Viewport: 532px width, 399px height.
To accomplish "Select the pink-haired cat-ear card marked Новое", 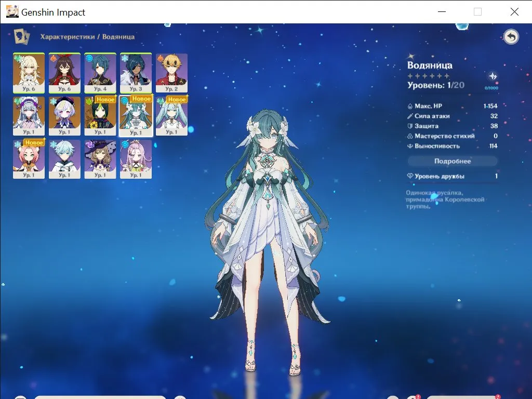I will (x=29, y=159).
